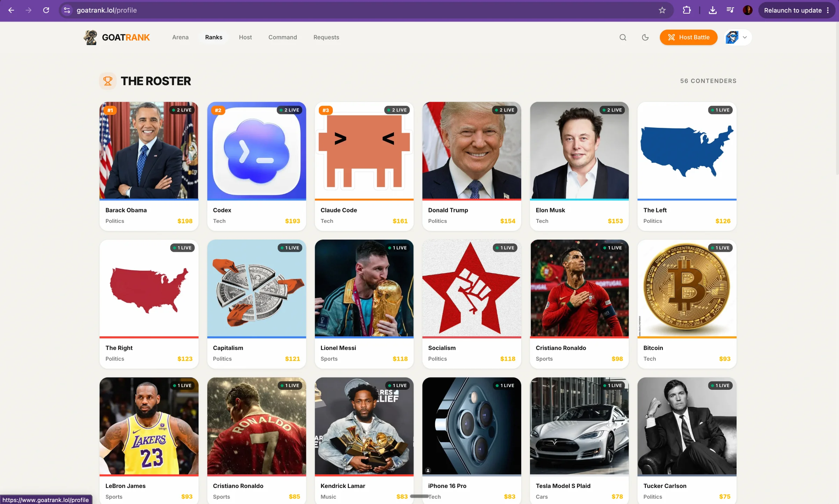
Task: Open the Bitcoin coin card
Action: tap(687, 304)
